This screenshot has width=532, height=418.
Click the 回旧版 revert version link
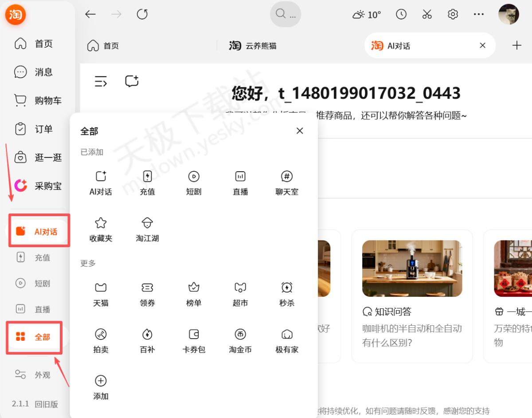[x=47, y=404]
